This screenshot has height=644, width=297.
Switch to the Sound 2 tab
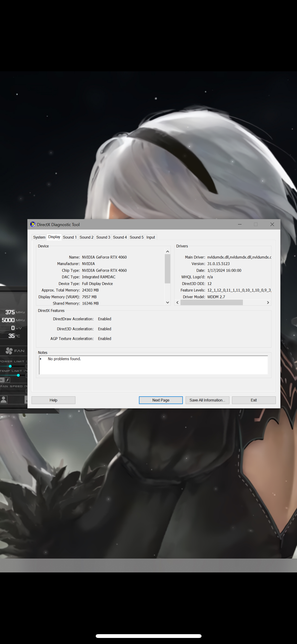point(86,237)
